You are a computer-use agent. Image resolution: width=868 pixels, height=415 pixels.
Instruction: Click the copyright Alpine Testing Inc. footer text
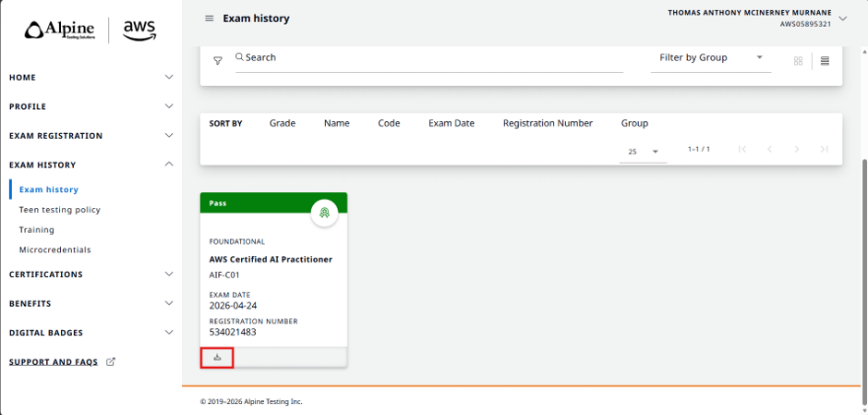pyautogui.click(x=251, y=402)
